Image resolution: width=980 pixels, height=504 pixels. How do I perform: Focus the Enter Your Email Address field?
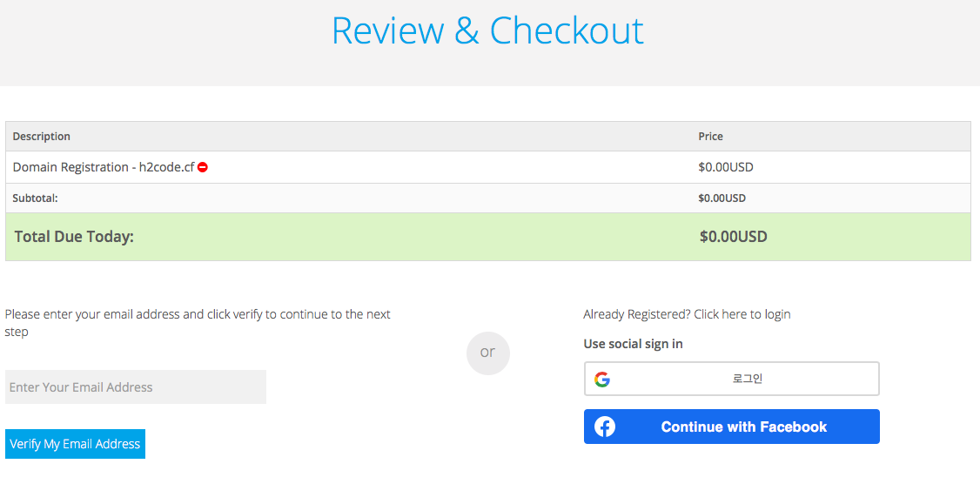[136, 387]
